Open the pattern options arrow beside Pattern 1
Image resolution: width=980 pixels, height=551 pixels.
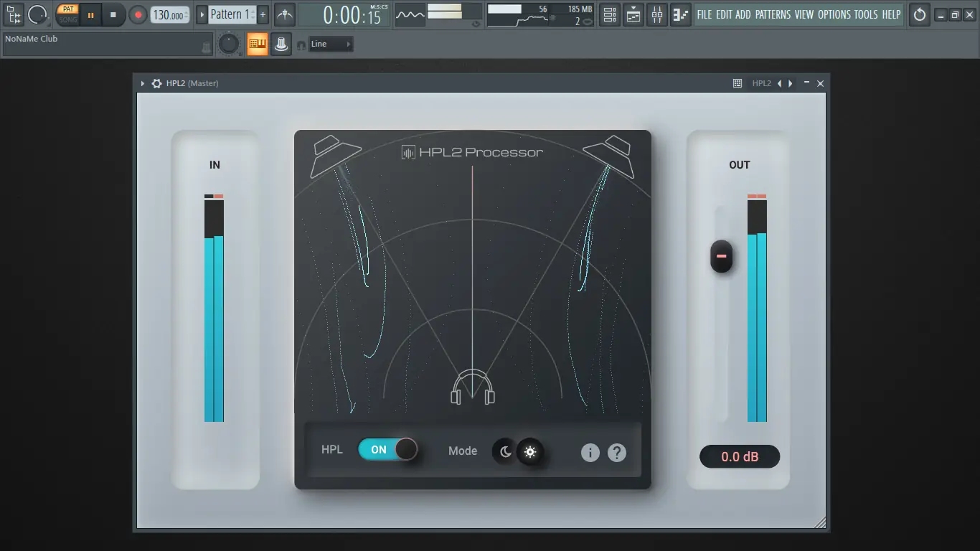pos(202,14)
